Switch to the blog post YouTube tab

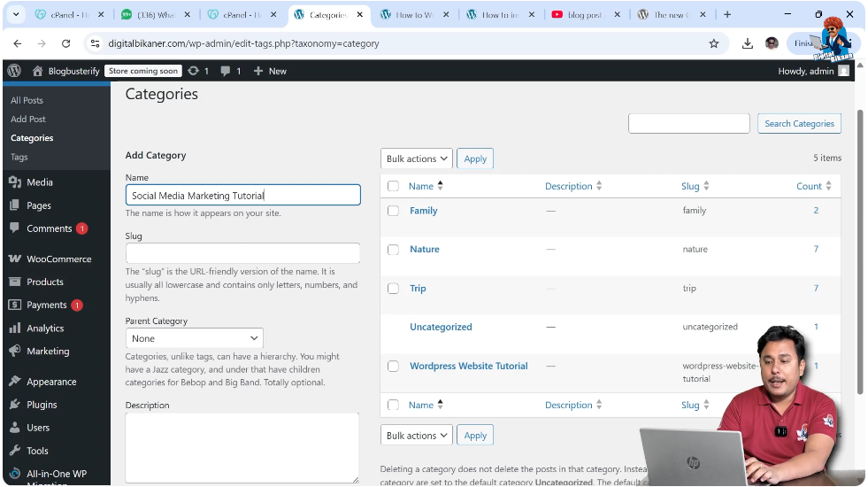coord(586,15)
